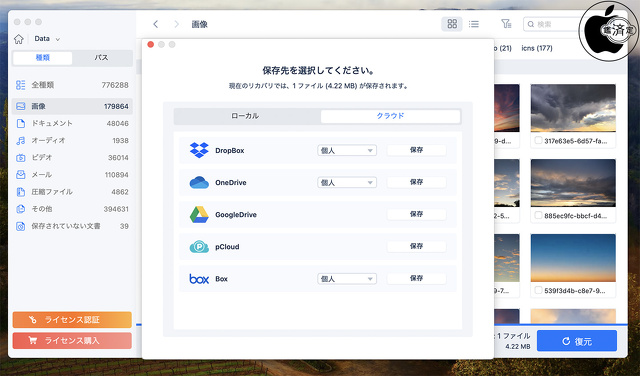Click the 全種類 list icon

pyautogui.click(x=20, y=85)
